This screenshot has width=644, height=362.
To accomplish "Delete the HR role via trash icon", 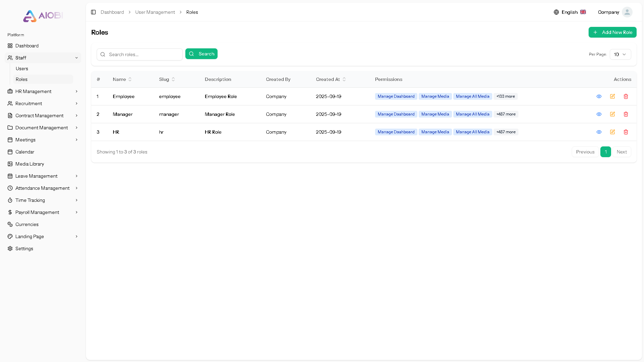I will coord(626,132).
